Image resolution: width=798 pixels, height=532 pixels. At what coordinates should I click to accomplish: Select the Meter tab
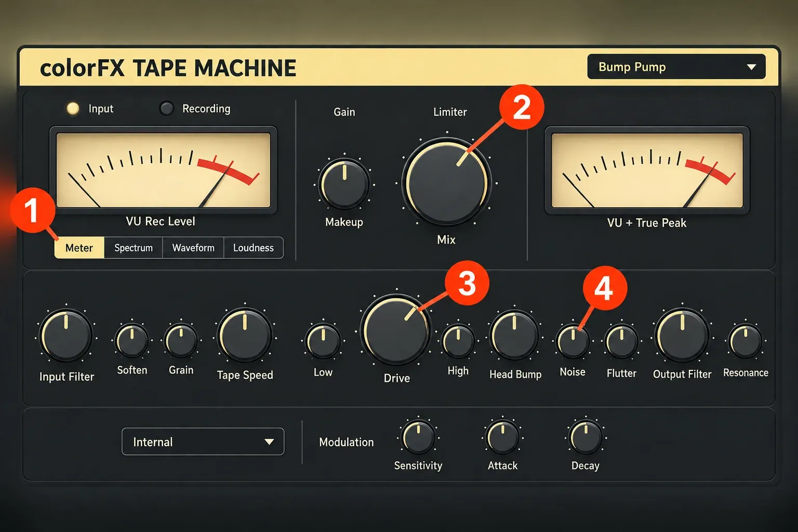[x=79, y=248]
